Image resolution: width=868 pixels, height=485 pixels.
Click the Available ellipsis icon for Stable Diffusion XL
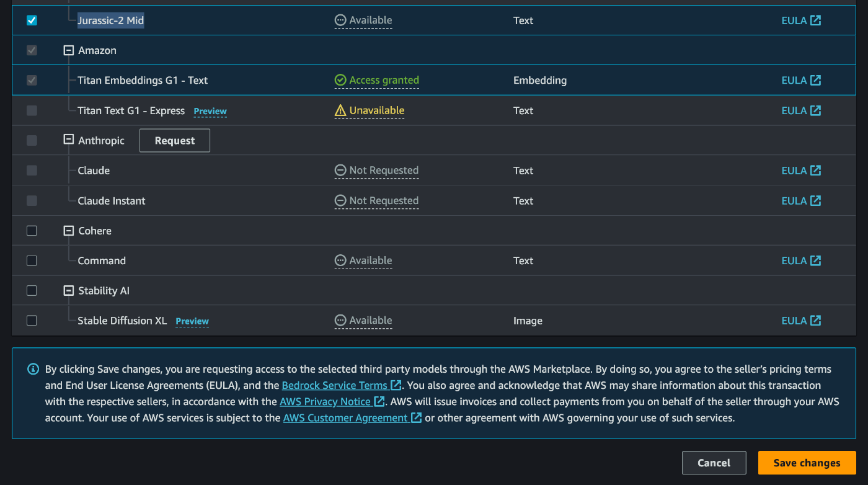[x=340, y=321]
